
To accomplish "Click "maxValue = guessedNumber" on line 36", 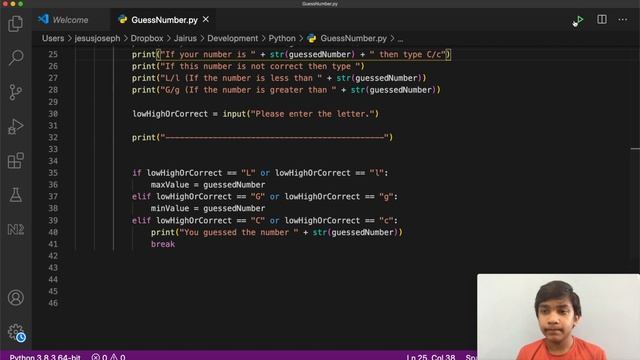I will (208, 184).
